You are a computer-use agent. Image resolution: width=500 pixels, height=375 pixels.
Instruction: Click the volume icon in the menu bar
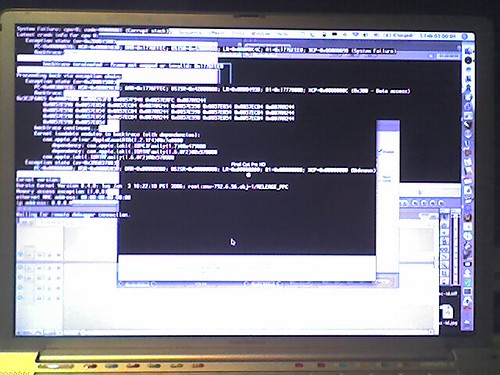point(366,35)
